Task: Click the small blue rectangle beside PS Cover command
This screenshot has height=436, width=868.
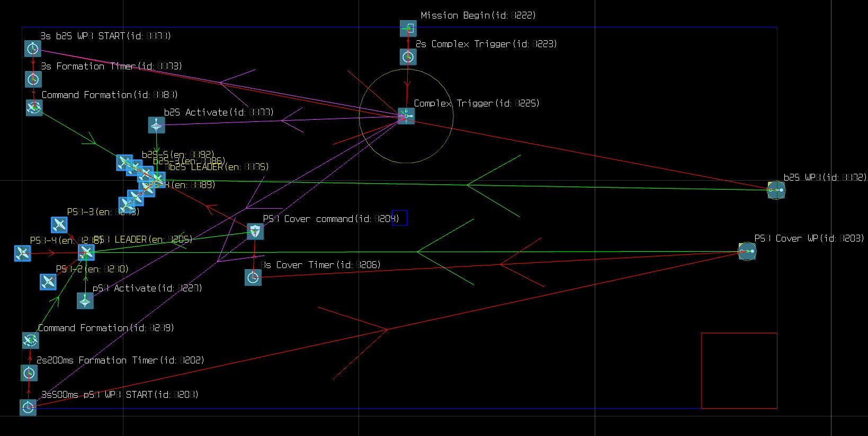Action: pyautogui.click(x=400, y=218)
